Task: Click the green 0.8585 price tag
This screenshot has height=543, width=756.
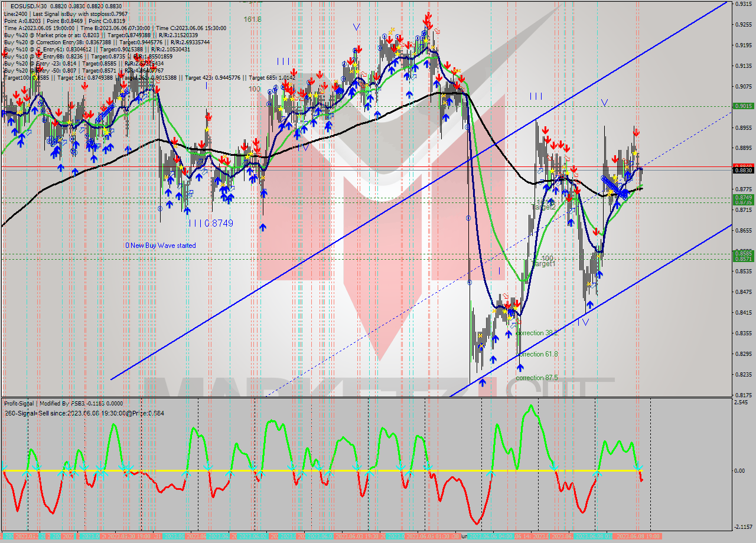Action: pyautogui.click(x=742, y=253)
